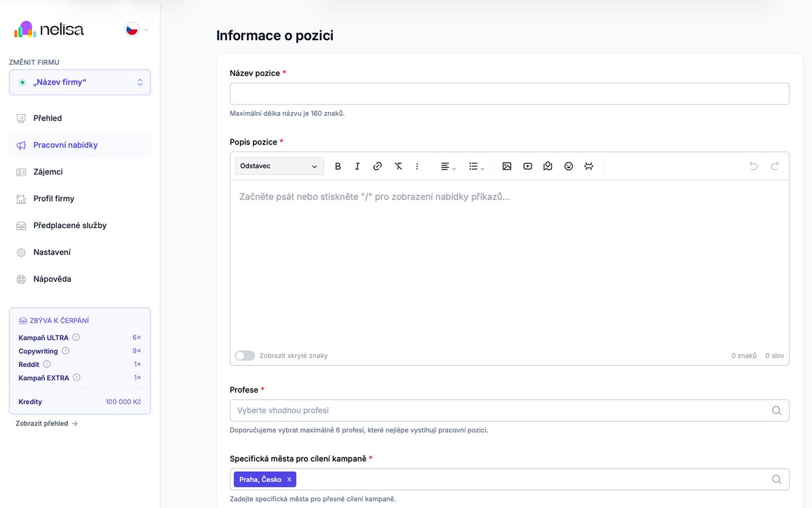Remove the Praha, Česko city tag

point(289,480)
